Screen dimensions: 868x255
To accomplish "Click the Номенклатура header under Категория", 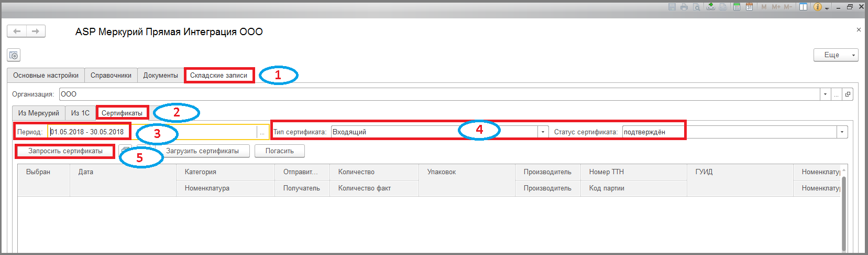I will coord(225,188).
